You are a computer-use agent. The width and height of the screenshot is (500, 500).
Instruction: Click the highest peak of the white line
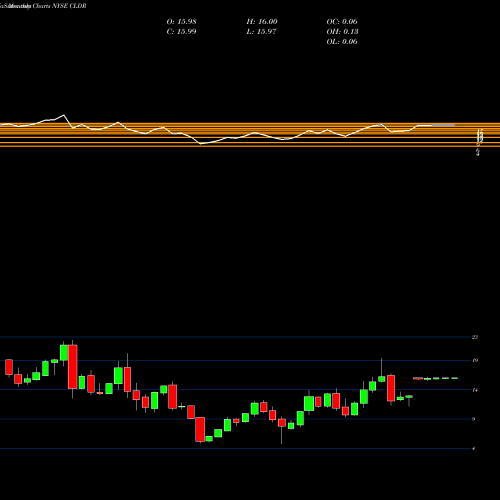click(64, 115)
